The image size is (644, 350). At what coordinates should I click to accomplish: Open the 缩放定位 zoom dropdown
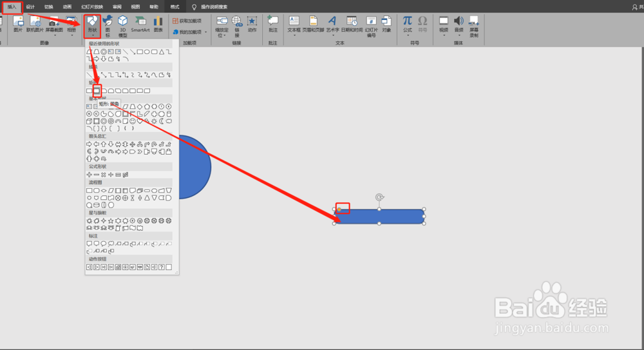(x=222, y=26)
